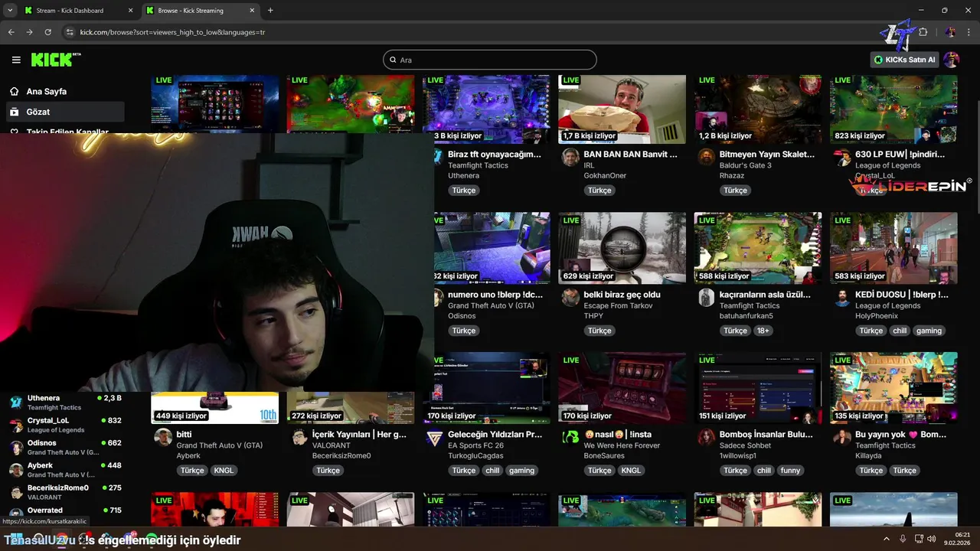Click the gaming tag under KEDİ DUOSU
Image resolution: width=980 pixels, height=551 pixels.
[x=929, y=331]
